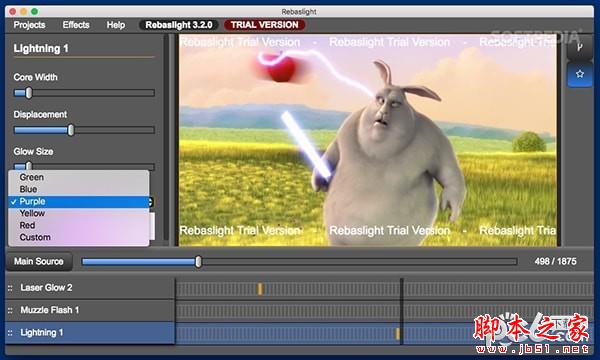The width and height of the screenshot is (600, 360).
Task: Grab the drag handle of Lightning 1 track
Action: [10, 333]
